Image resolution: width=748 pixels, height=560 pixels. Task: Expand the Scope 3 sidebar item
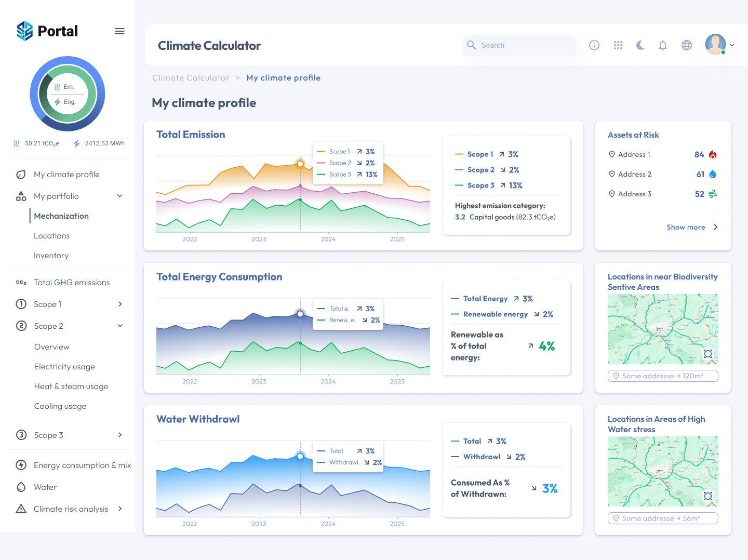click(x=120, y=435)
